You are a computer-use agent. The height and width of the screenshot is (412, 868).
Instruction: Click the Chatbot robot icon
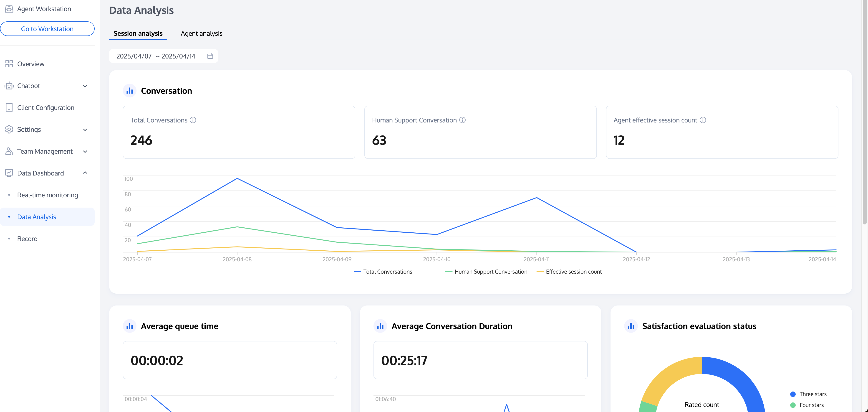(x=9, y=86)
